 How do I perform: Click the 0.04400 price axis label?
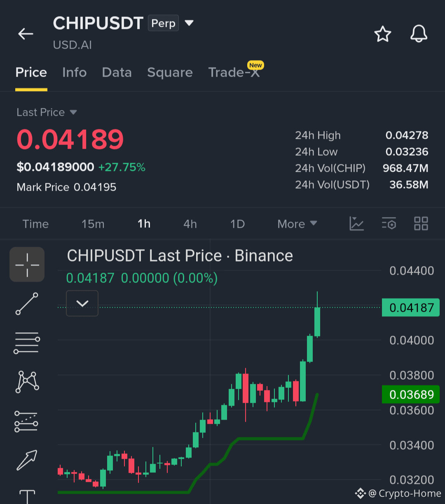coord(412,271)
